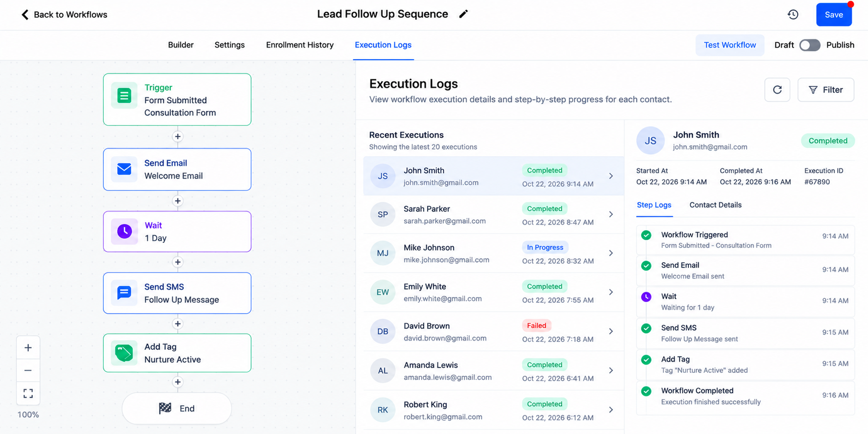Screen dimensions: 868x434
Task: Click the End checkered flag icon
Action: tap(165, 408)
